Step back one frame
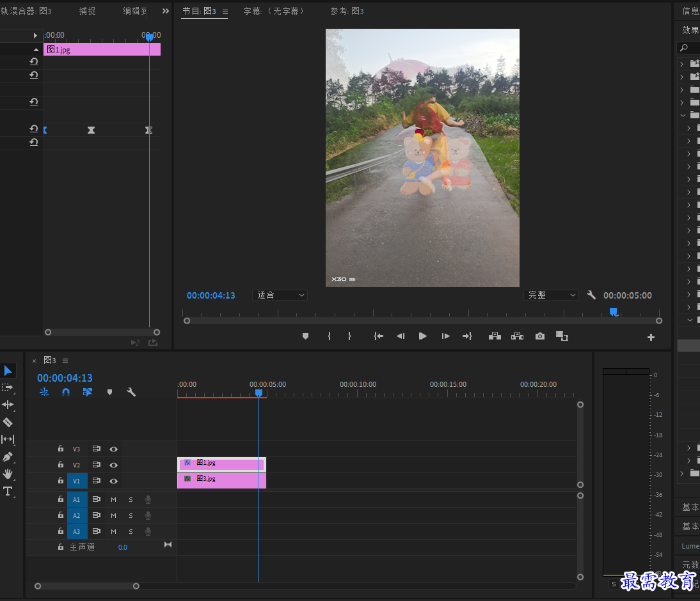700x601 pixels. pyautogui.click(x=401, y=336)
